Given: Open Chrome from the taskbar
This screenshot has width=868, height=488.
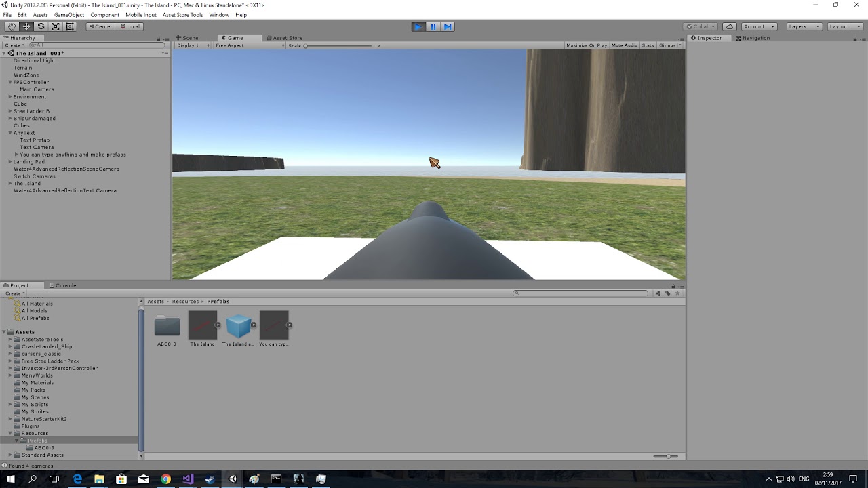Looking at the screenshot, I should [x=166, y=479].
